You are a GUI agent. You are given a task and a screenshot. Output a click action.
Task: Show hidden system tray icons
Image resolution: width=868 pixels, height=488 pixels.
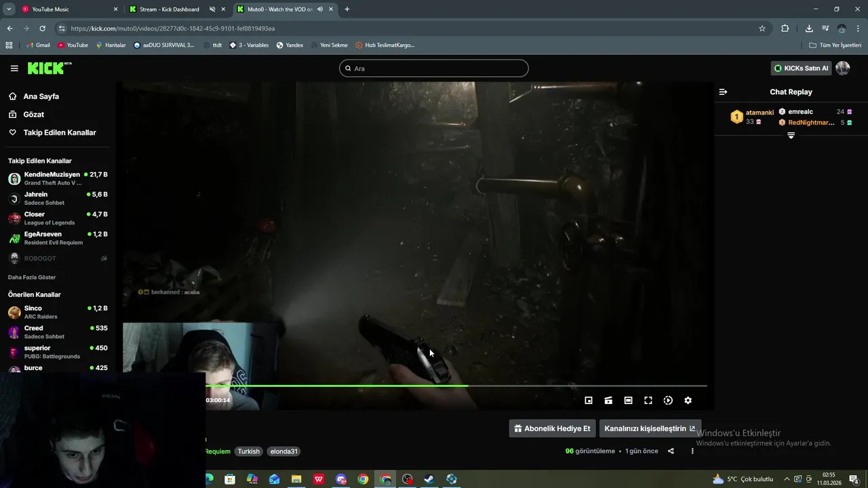[x=787, y=479]
